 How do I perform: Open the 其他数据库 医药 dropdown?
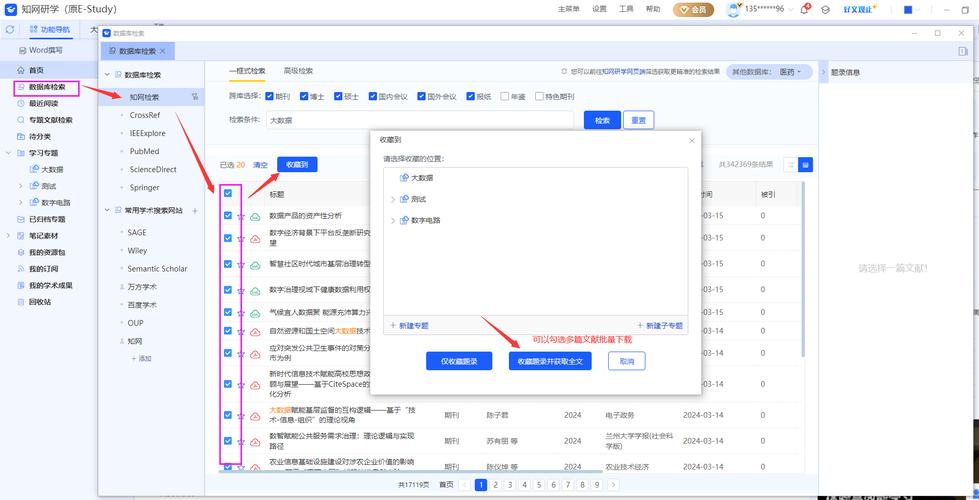tap(769, 72)
